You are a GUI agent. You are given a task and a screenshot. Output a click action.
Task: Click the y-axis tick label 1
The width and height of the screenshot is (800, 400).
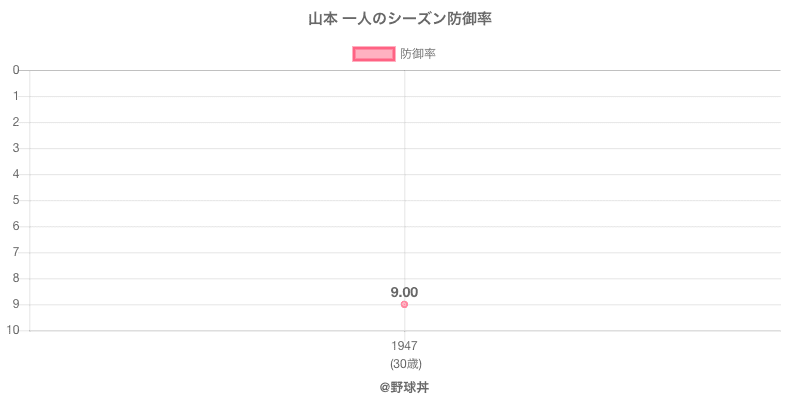tap(17, 96)
